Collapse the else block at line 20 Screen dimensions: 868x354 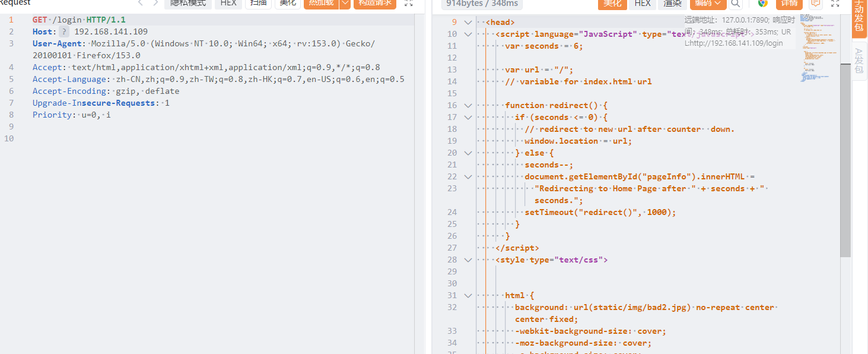click(468, 153)
